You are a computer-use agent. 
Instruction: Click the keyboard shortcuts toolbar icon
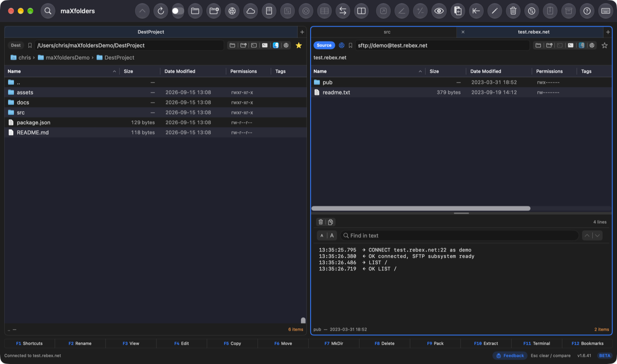point(606,11)
